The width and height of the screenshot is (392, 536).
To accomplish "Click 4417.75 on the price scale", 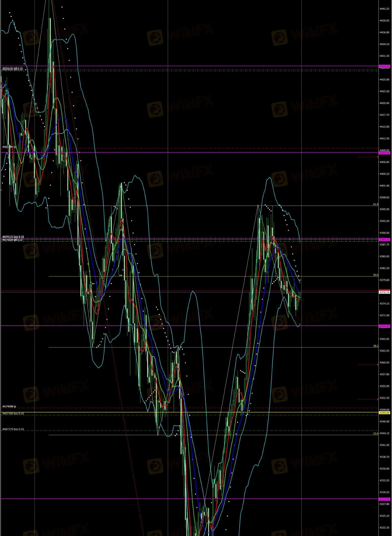I will click(x=384, y=115).
